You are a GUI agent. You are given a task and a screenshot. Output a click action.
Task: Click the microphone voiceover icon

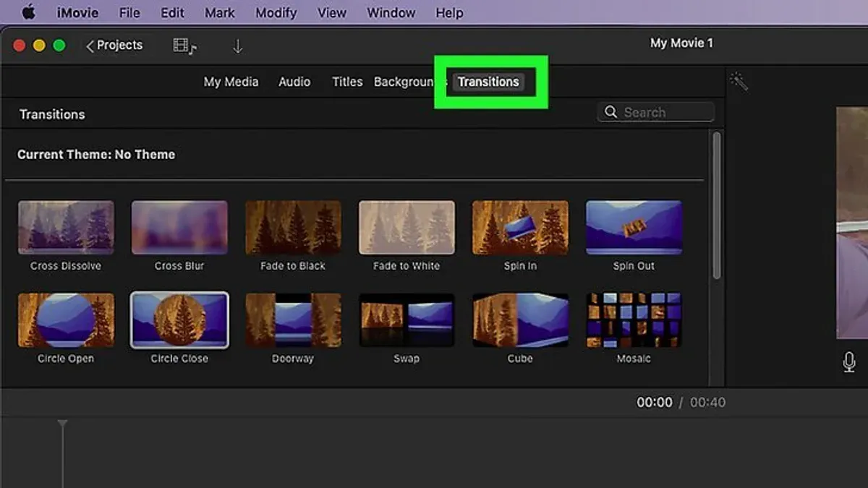(x=849, y=361)
